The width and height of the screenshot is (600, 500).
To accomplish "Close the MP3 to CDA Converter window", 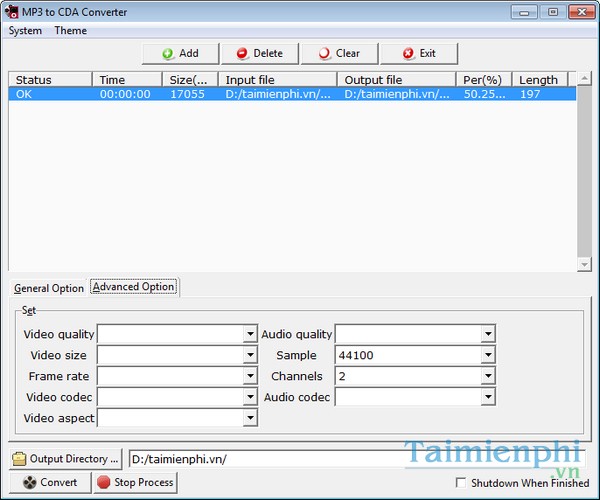I will point(582,12).
